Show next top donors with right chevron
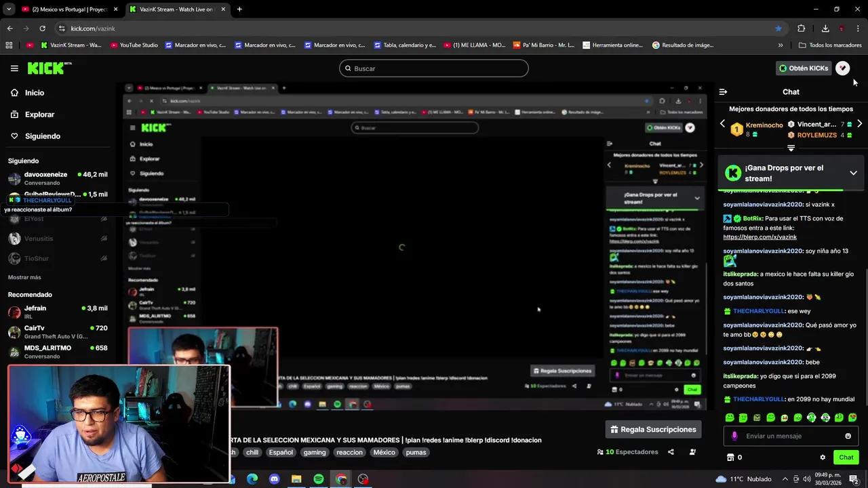 pyautogui.click(x=859, y=124)
